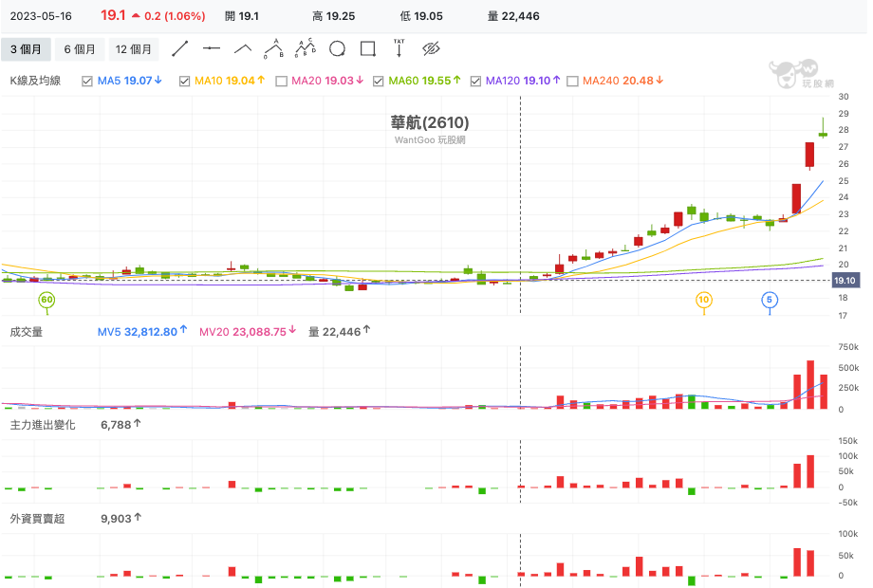
Task: Click the 開 19.1 open price
Action: [242, 16]
